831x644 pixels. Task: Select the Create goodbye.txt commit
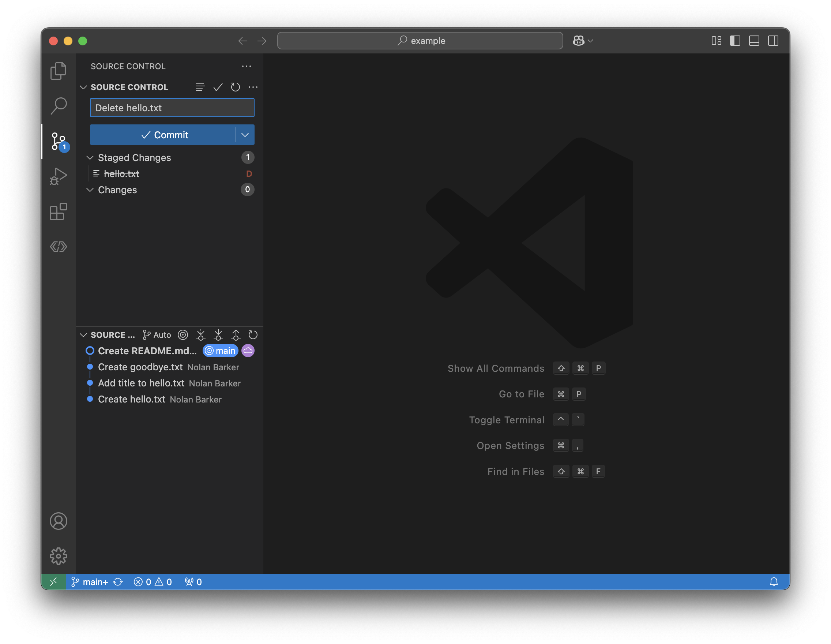click(x=170, y=367)
